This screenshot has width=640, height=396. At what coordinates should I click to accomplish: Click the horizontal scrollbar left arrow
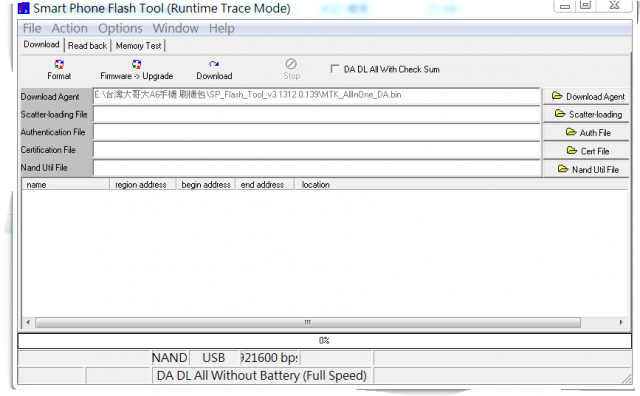pyautogui.click(x=28, y=323)
